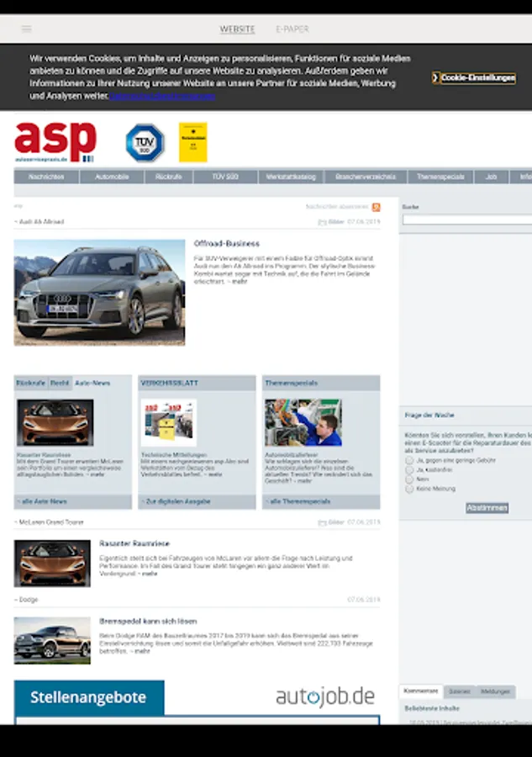Open the Verkehrsblatt magazine cover thumbnail
532x757 pixels.
169,422
